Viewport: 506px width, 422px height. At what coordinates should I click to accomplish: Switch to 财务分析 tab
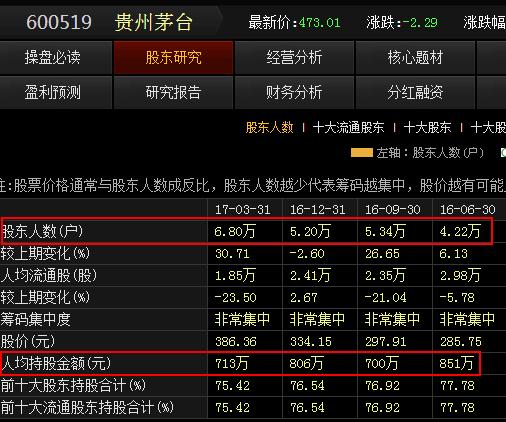tap(294, 92)
